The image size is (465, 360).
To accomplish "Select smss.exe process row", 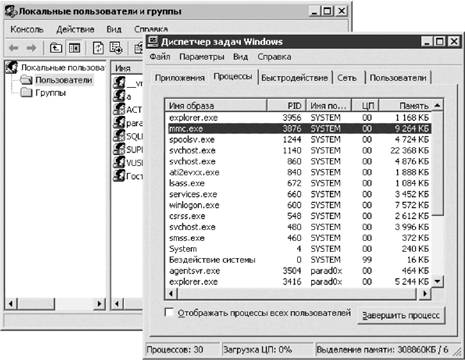I will pos(299,238).
